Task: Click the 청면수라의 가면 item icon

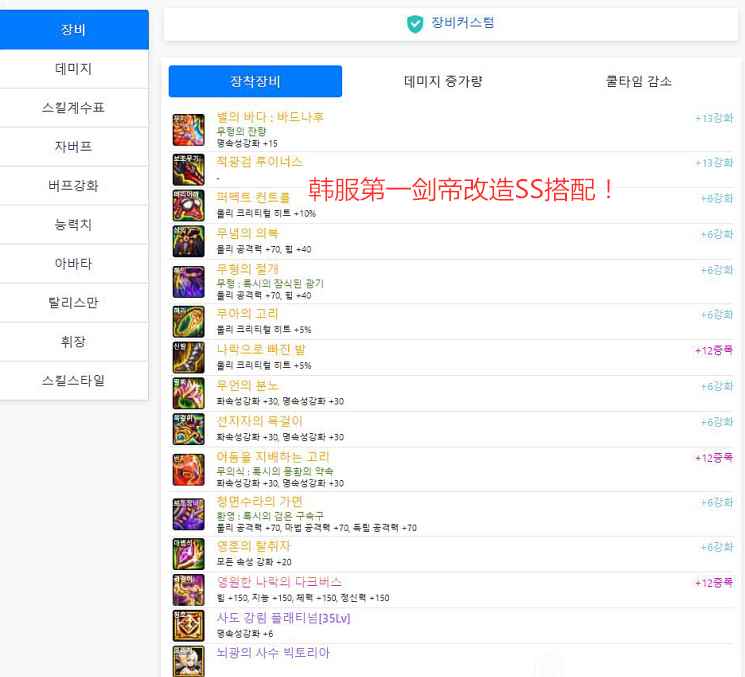Action: (187, 513)
